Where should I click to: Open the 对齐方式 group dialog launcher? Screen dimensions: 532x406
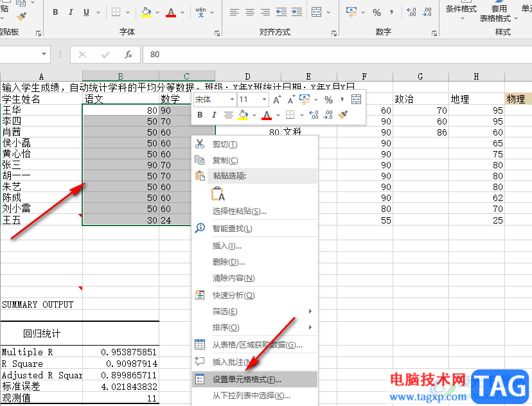[334, 33]
